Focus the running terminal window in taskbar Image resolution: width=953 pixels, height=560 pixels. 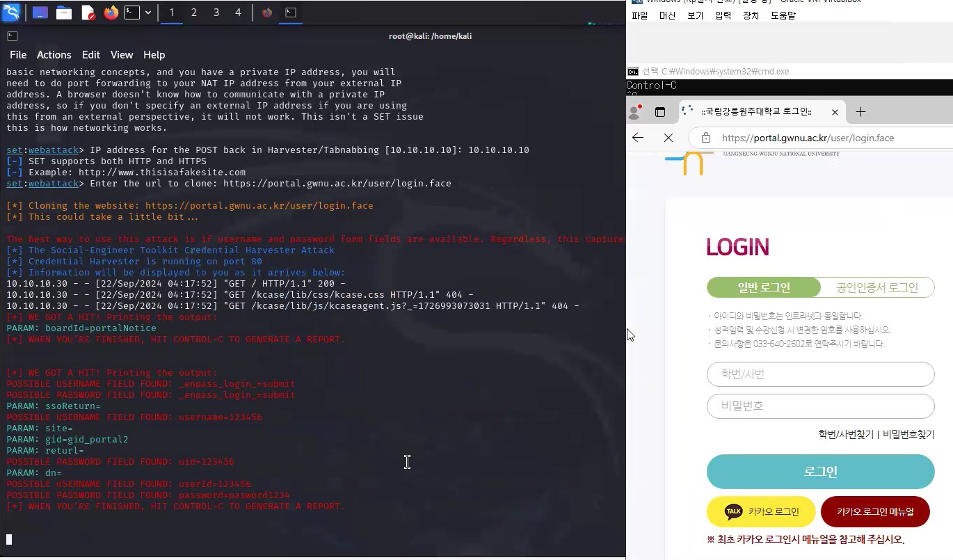291,13
